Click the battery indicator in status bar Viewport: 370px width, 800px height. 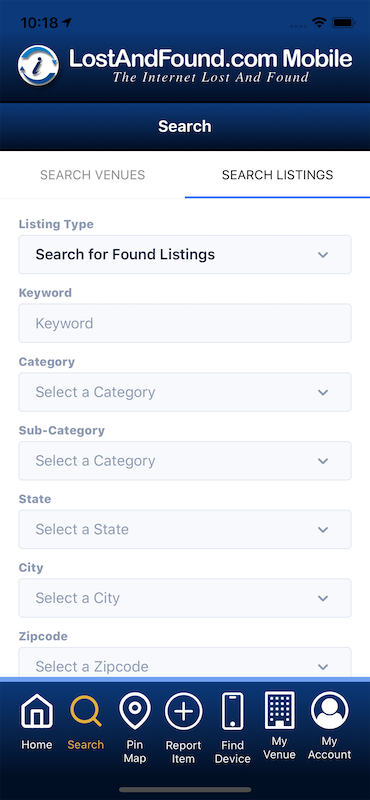click(343, 23)
